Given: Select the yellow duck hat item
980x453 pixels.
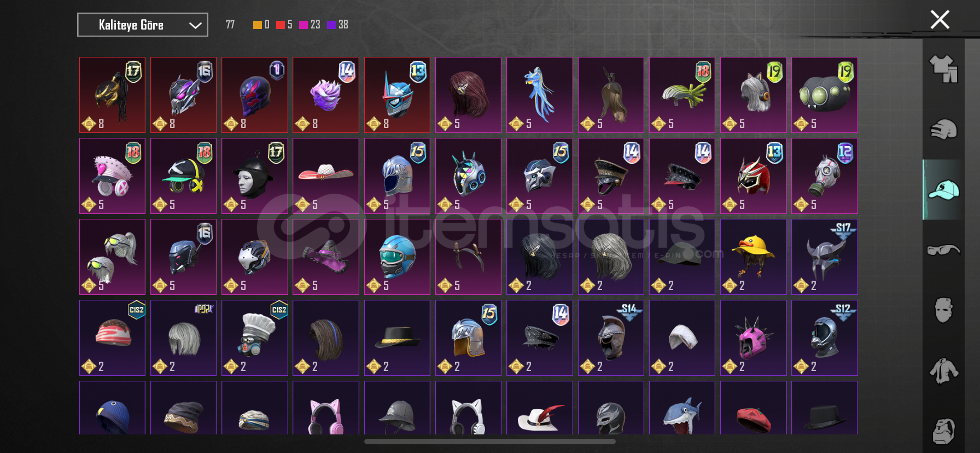Looking at the screenshot, I should point(754,257).
